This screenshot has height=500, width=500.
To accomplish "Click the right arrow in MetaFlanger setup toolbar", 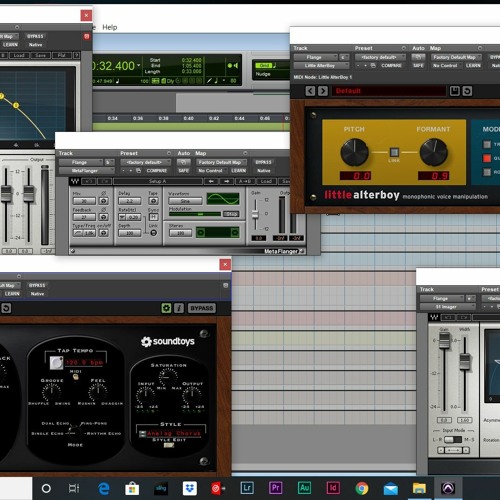I will pos(227,181).
